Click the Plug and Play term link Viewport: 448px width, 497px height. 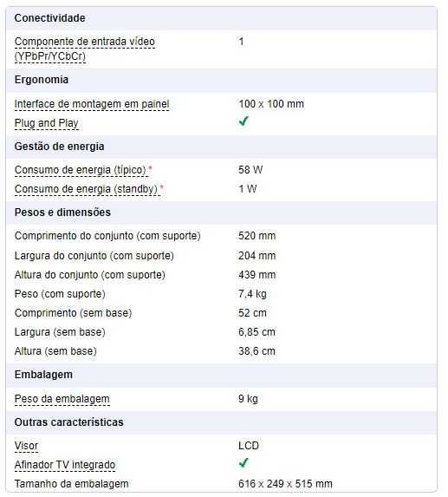[x=47, y=123]
